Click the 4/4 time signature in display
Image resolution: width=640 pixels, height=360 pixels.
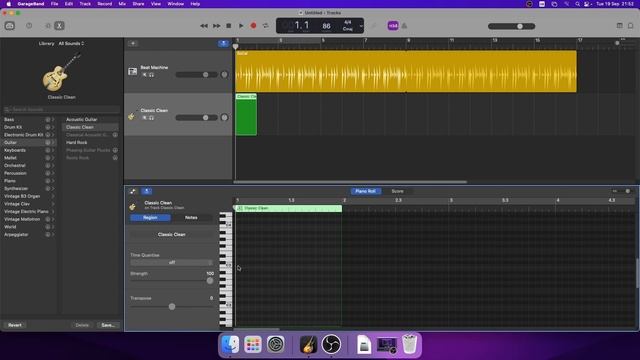pyautogui.click(x=348, y=22)
